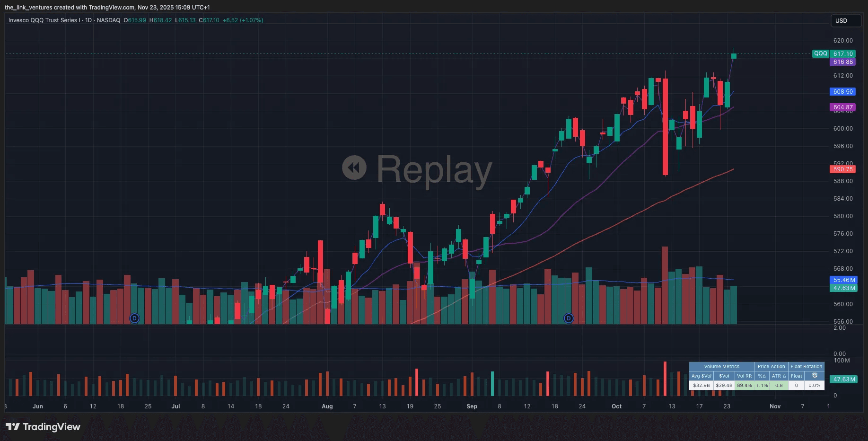Click the +6.52 (+1.07%) change value
868x441 pixels.
click(x=243, y=20)
